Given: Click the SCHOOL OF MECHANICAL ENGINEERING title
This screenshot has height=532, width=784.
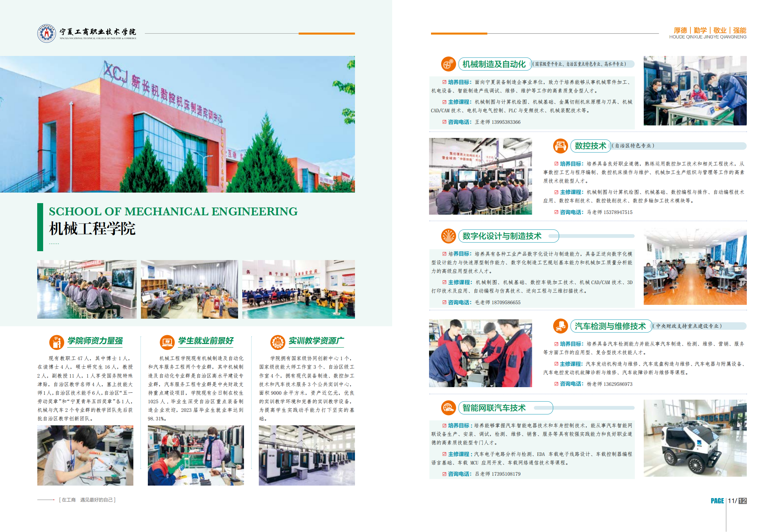Looking at the screenshot, I should point(173,212).
